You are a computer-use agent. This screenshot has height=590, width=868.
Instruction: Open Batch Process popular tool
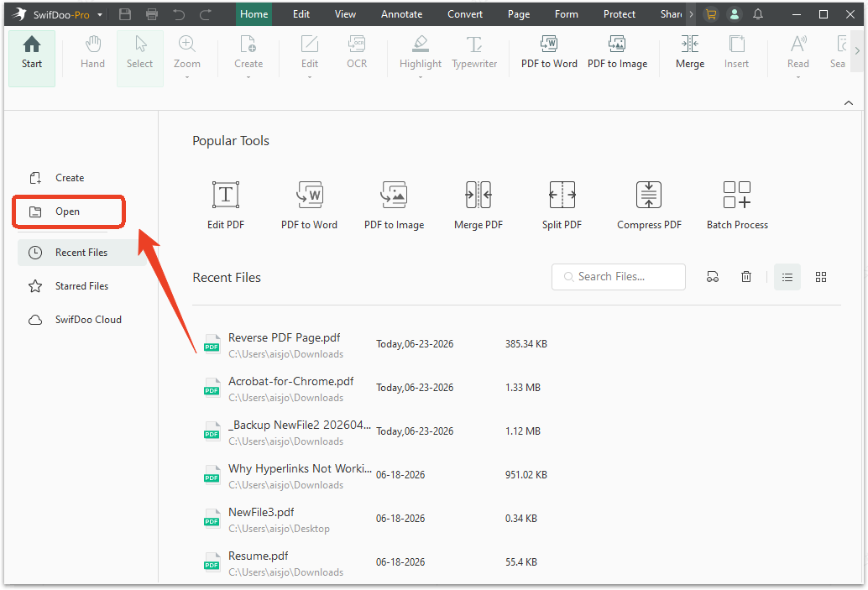click(737, 205)
